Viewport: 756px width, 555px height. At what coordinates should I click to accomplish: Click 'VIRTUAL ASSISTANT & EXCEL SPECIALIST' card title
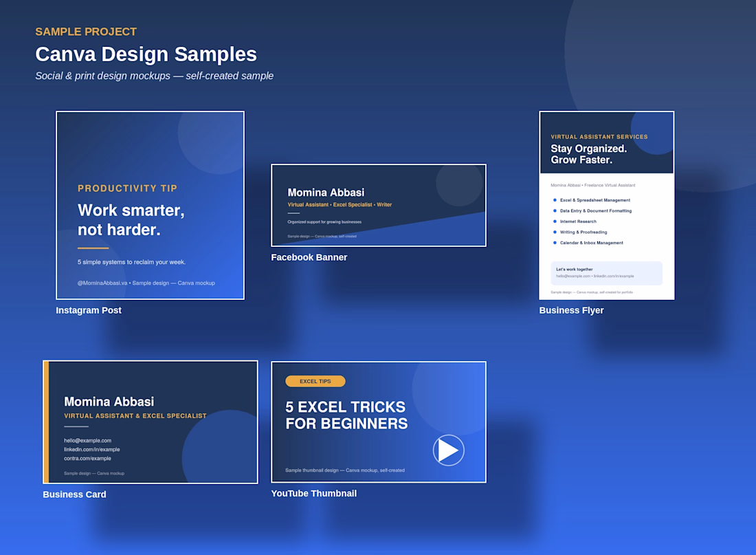point(135,415)
